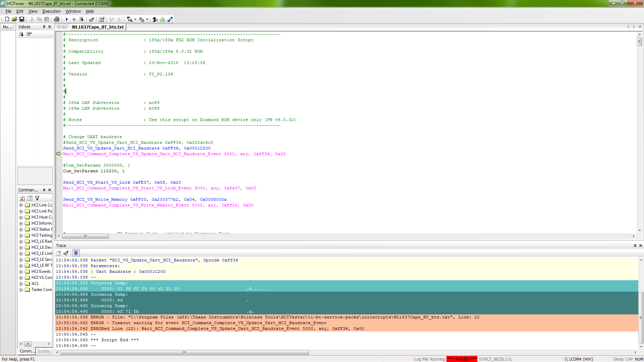Screen dimensions: 644x362
Task: Click the editor horizontal scrollbar
Action: coord(86,236)
